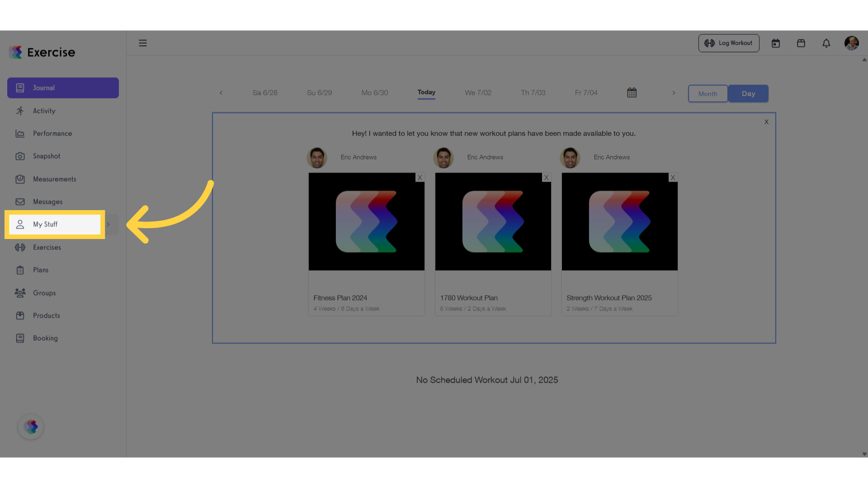Image resolution: width=868 pixels, height=488 pixels.
Task: Click the Fitness Plan 2024 title
Action: [x=340, y=298]
